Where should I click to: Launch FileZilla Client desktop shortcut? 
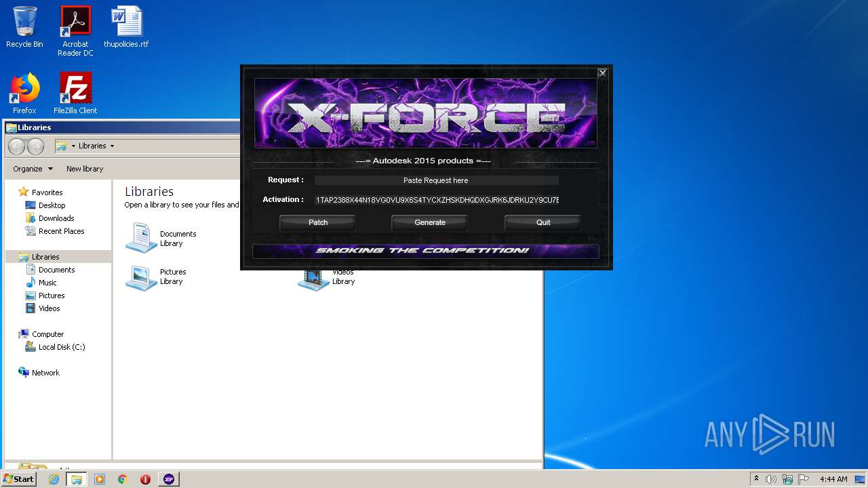click(75, 93)
